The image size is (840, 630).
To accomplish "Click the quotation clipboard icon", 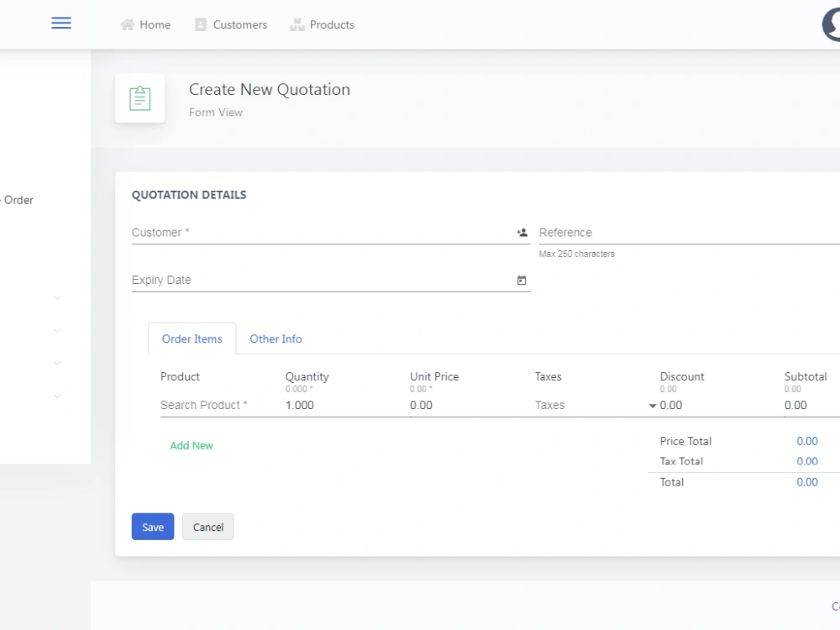I will [x=139, y=98].
